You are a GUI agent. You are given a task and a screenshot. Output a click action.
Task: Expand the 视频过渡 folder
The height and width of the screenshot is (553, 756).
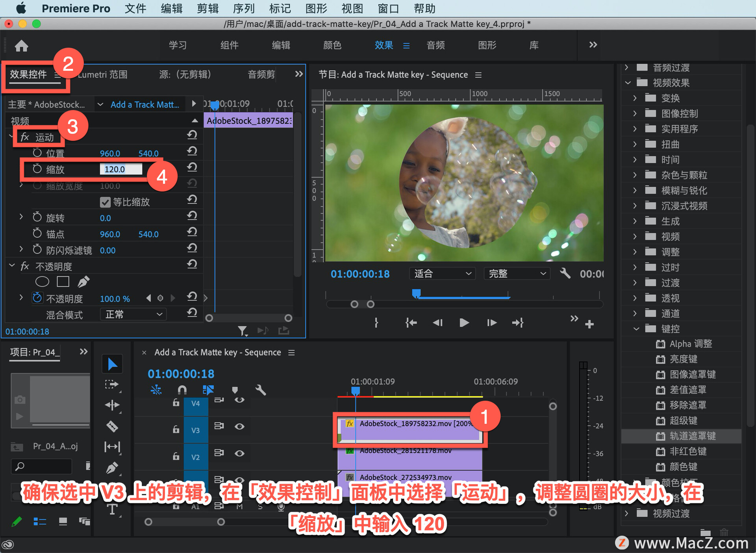pyautogui.click(x=627, y=513)
